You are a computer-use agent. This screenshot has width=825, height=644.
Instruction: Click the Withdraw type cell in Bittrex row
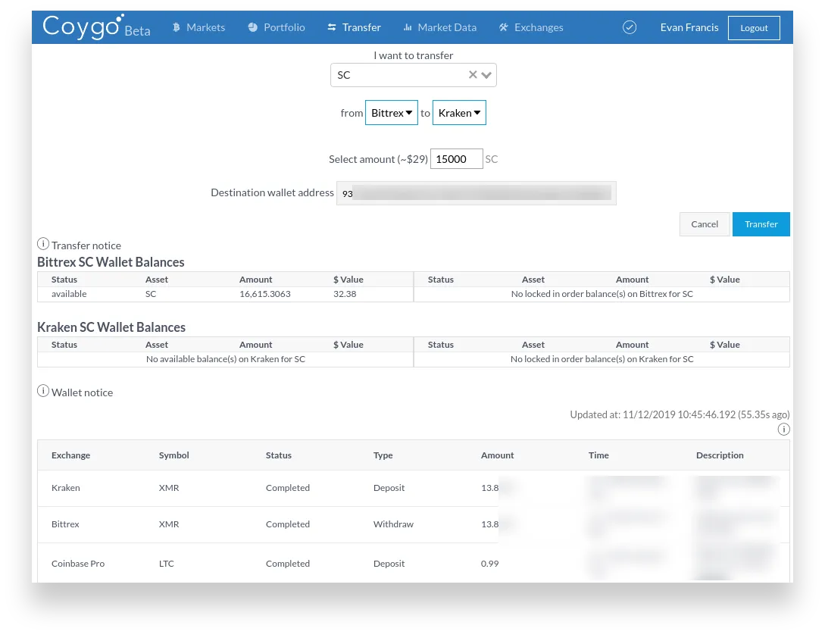(393, 524)
